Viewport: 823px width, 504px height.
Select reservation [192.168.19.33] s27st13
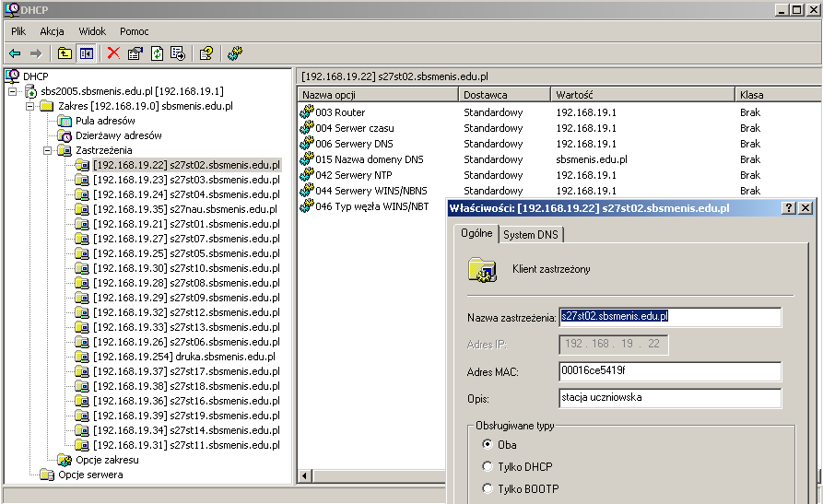186,327
